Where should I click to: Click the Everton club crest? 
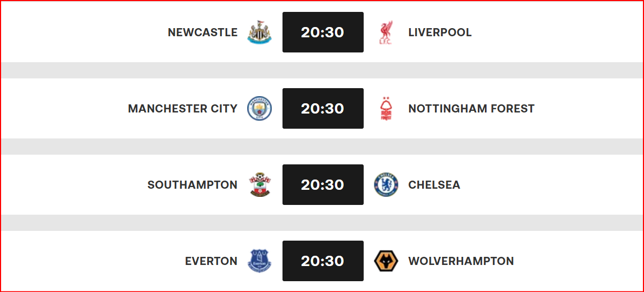260,261
